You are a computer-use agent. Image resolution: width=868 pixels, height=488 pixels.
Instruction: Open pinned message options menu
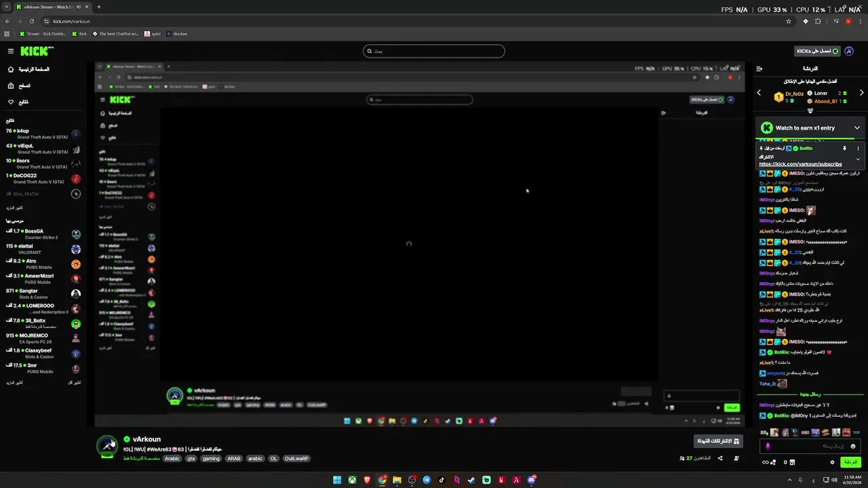pyautogui.click(x=858, y=148)
